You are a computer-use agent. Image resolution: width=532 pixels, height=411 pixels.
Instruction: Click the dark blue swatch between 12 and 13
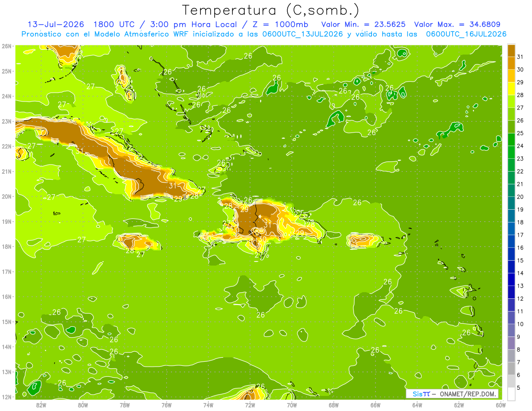click(x=511, y=292)
